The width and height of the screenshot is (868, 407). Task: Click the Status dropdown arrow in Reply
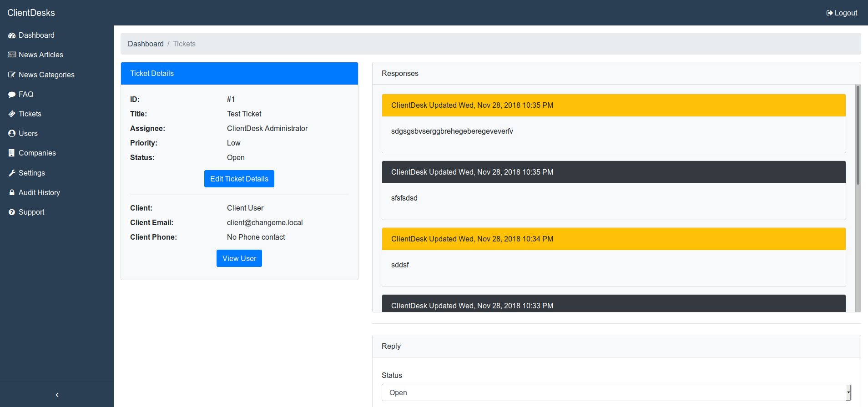pos(848,392)
